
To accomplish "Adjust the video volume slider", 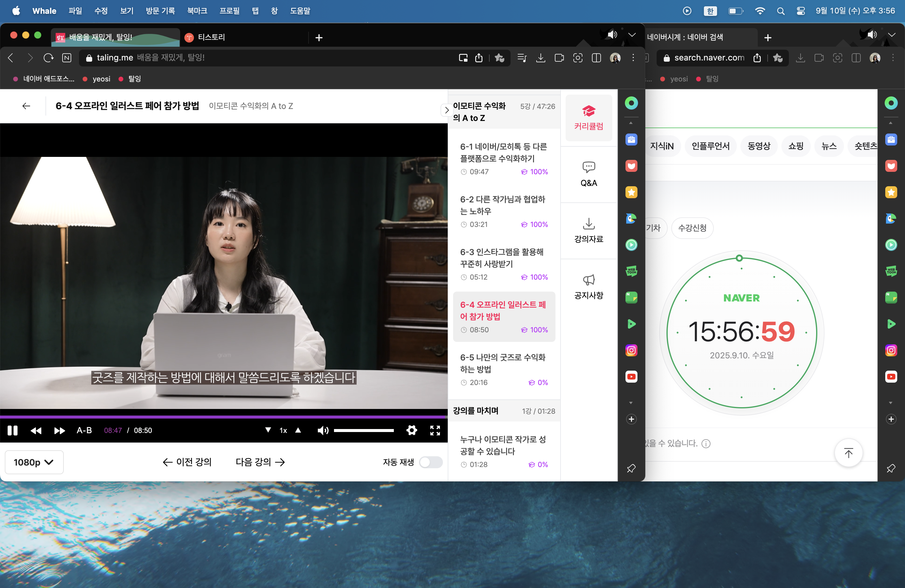I will 364,430.
